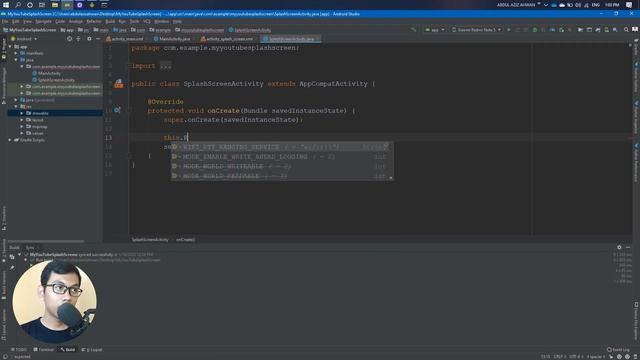
Task: Expand the java (generated) folder
Action: pyautogui.click(x=16, y=100)
